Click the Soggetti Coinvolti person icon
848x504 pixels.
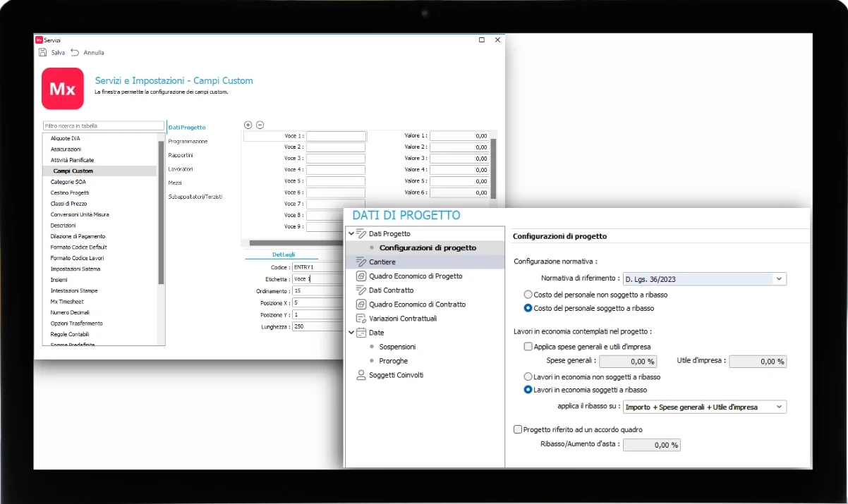pos(361,375)
